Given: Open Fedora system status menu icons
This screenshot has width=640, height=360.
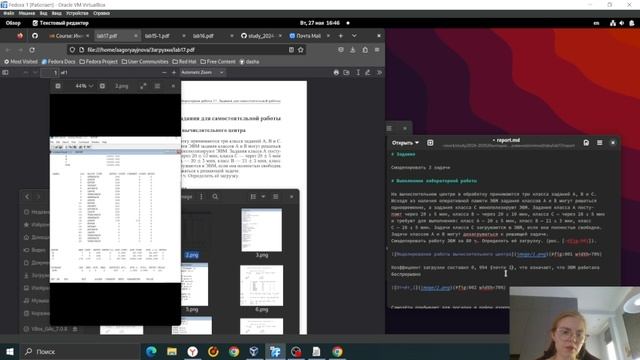Looking at the screenshot, I should (x=622, y=23).
